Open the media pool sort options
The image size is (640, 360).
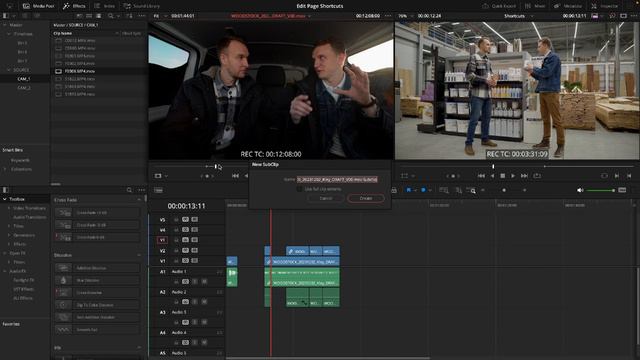pyautogui.click(x=129, y=16)
